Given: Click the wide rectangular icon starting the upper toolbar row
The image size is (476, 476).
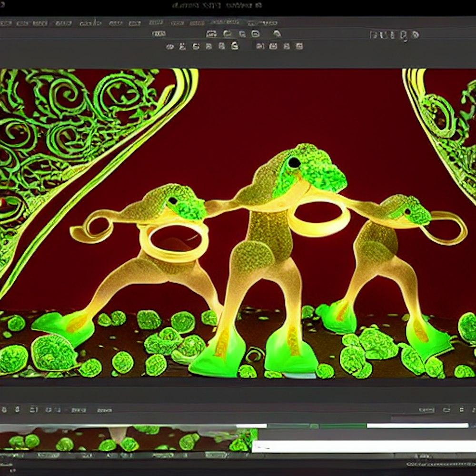Looking at the screenshot, I should pyautogui.click(x=159, y=33).
